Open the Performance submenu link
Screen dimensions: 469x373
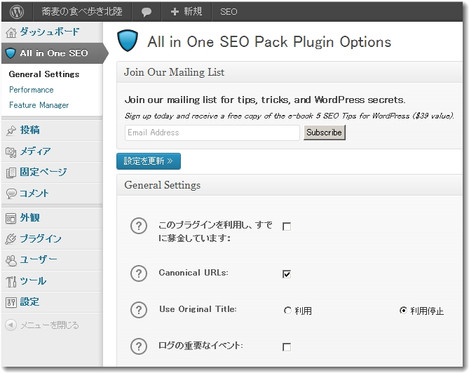point(31,90)
